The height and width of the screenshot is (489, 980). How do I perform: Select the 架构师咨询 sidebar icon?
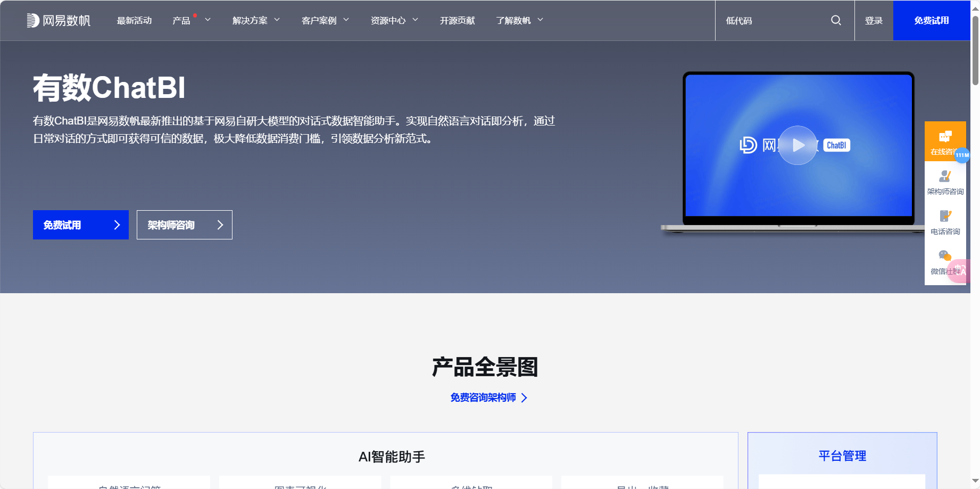point(945,181)
